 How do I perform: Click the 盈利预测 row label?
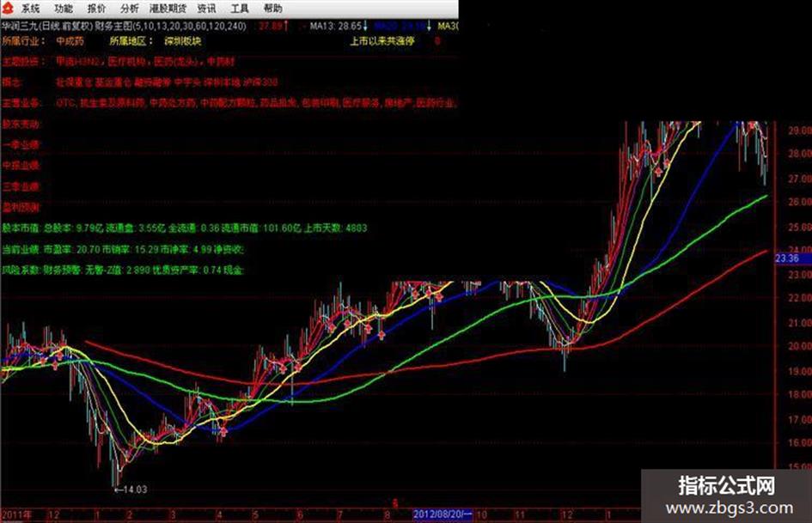tap(21, 208)
